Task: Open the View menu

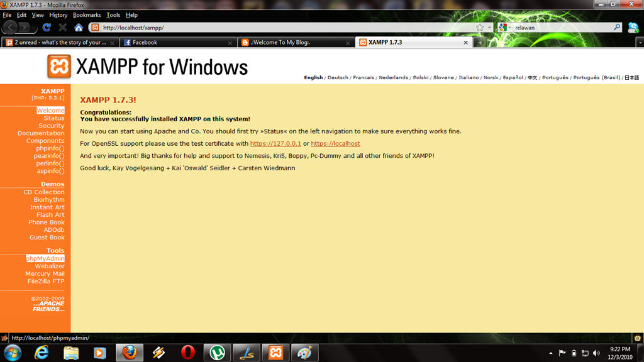Action: [37, 15]
